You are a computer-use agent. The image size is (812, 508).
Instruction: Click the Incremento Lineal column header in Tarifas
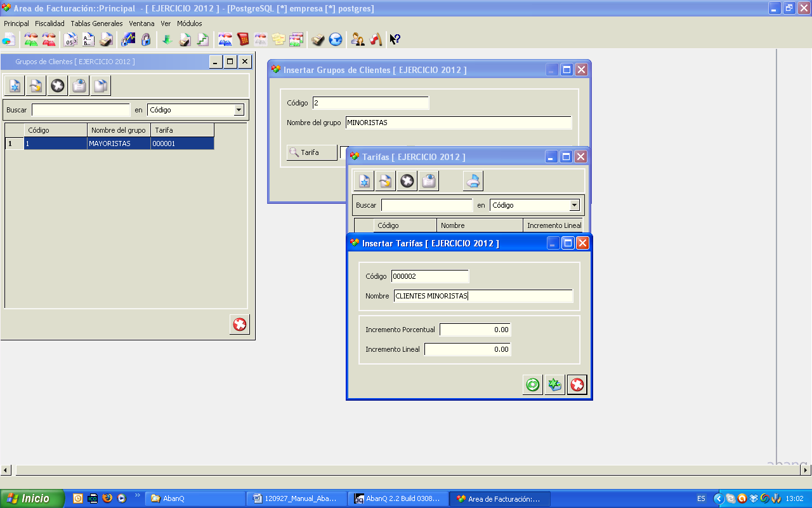point(553,225)
